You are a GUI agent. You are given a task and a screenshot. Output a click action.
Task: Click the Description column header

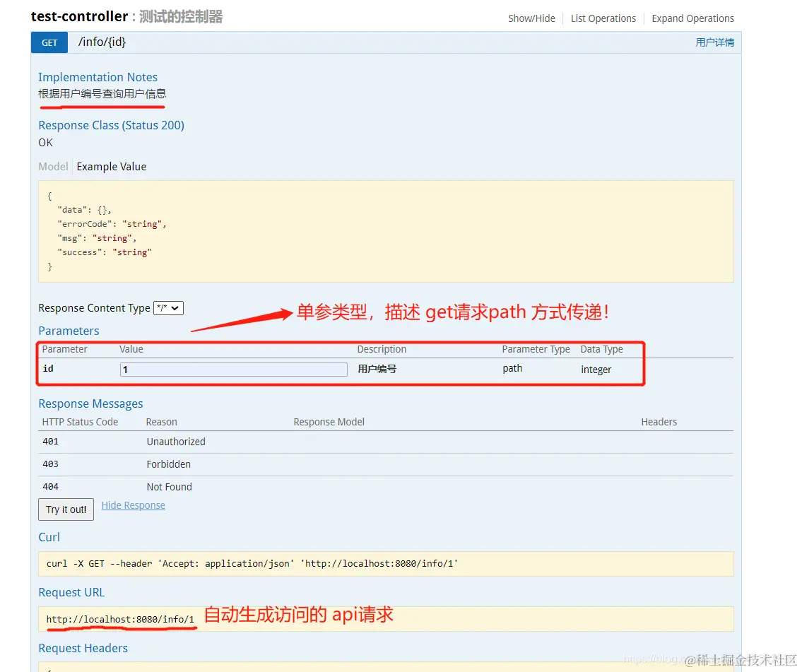point(382,349)
